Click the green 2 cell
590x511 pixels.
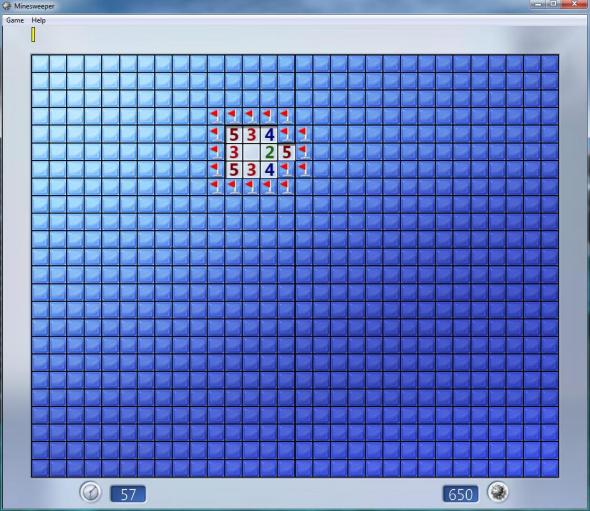[269, 152]
